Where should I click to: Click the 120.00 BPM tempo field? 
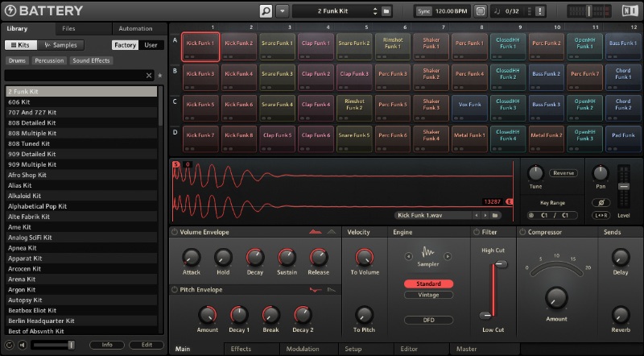[x=452, y=11]
